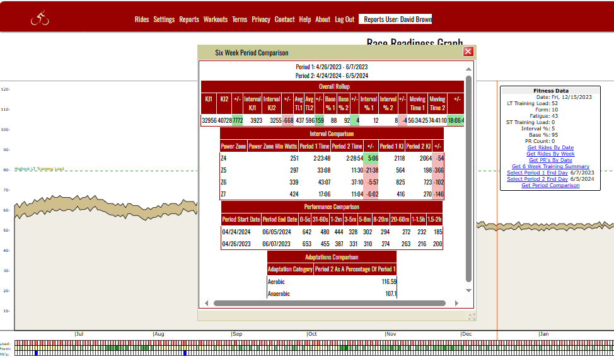
Task: Go to the Reports menu
Action: pos(189,20)
